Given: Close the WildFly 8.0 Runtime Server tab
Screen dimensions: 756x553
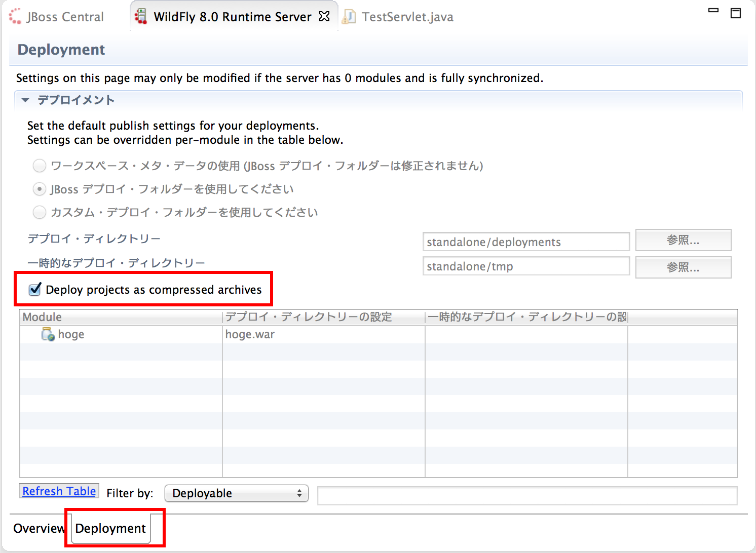Looking at the screenshot, I should [324, 16].
